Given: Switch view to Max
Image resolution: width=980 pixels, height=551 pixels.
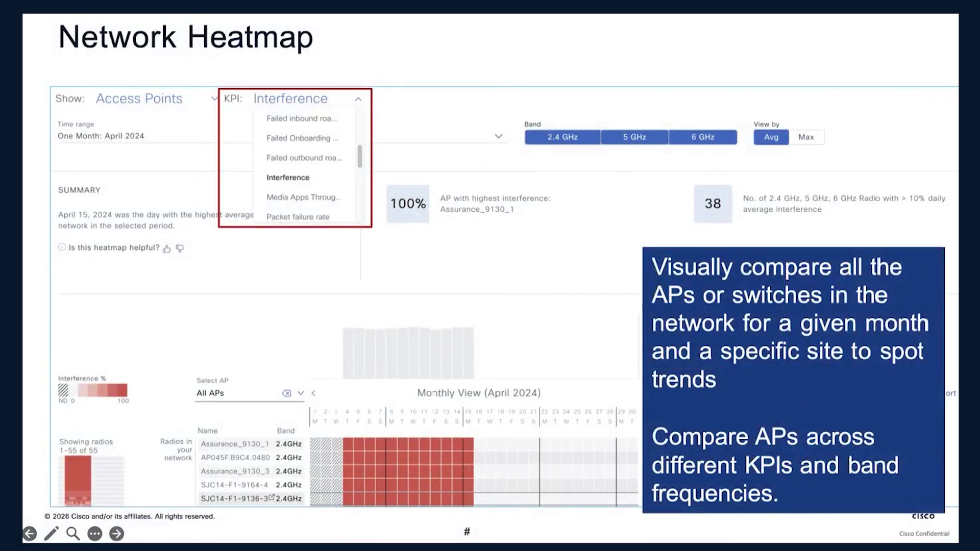Looking at the screenshot, I should tap(806, 137).
